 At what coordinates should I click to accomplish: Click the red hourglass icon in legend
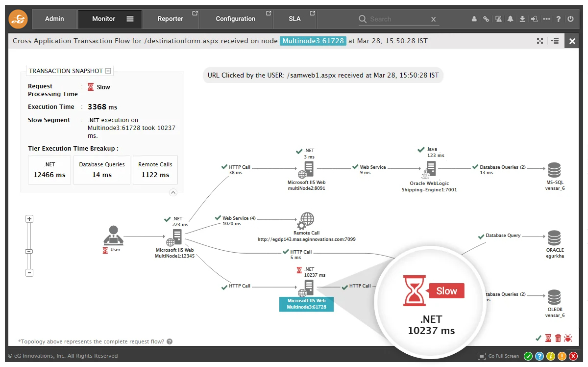pos(548,338)
